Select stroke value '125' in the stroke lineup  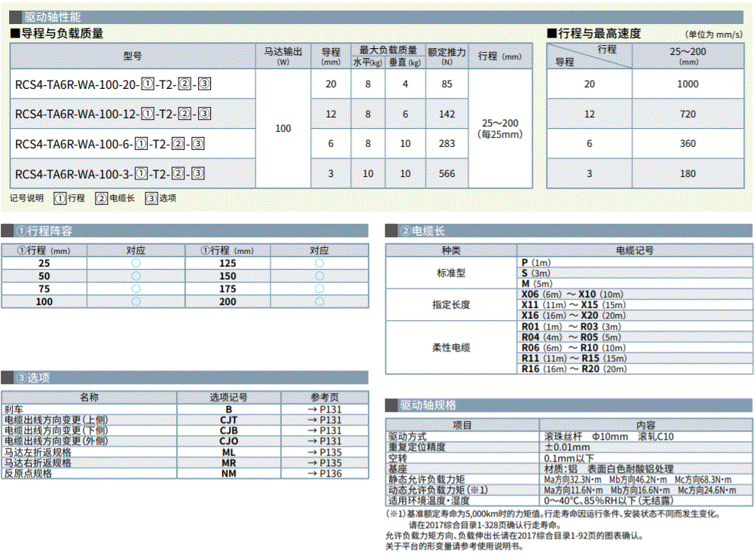click(x=227, y=264)
